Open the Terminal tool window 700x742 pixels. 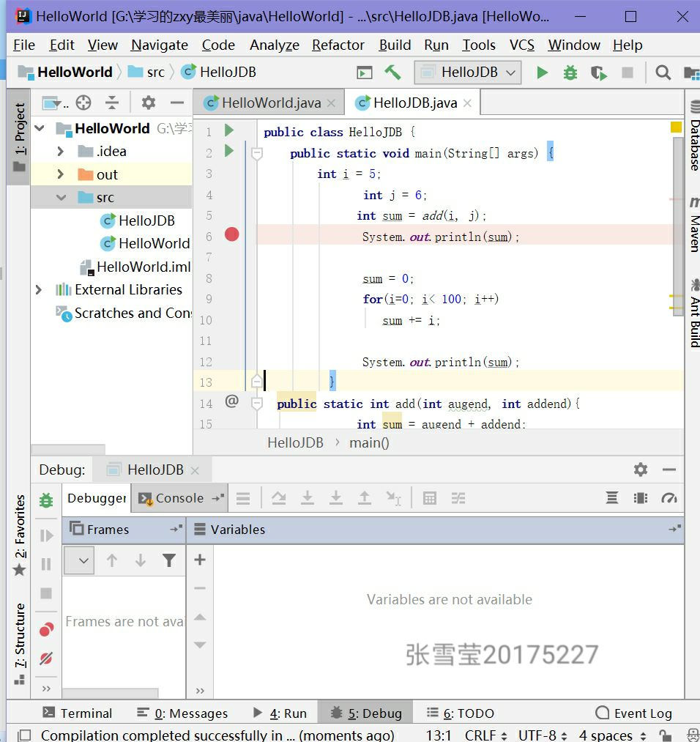[78, 713]
